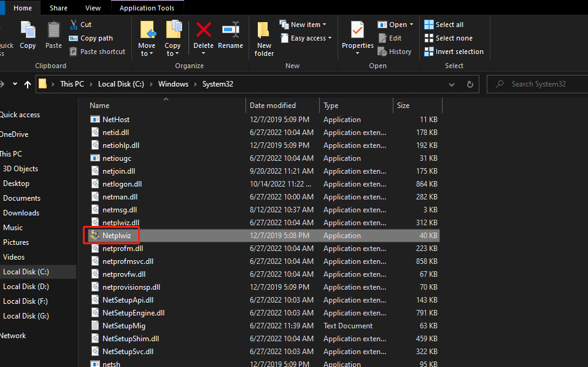Image resolution: width=588 pixels, height=367 pixels.
Task: Sort by the Size column header
Action: coord(403,106)
